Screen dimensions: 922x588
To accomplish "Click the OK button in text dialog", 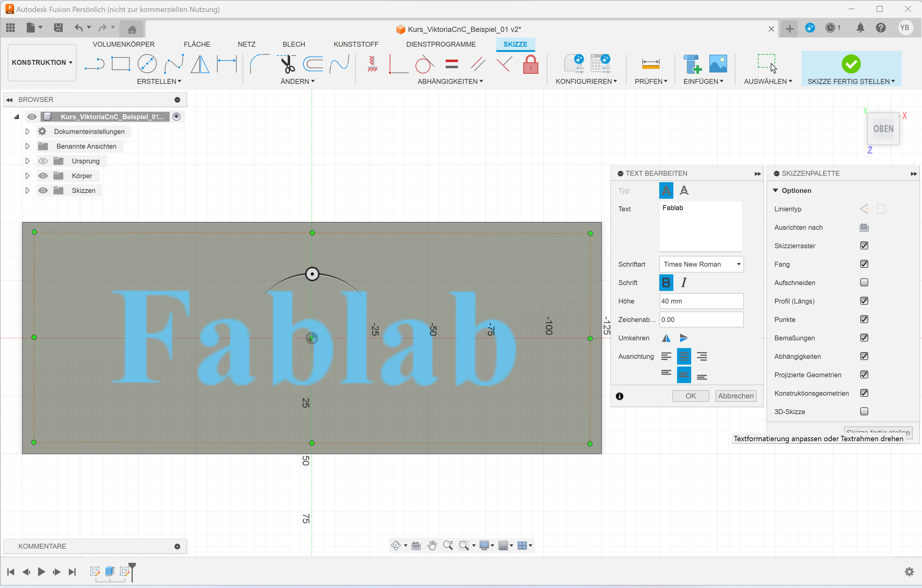I will (690, 396).
